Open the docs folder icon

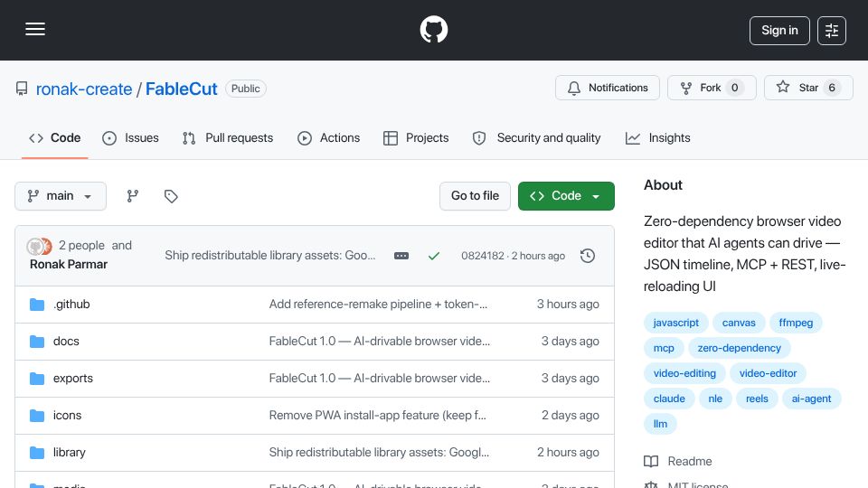(37, 342)
